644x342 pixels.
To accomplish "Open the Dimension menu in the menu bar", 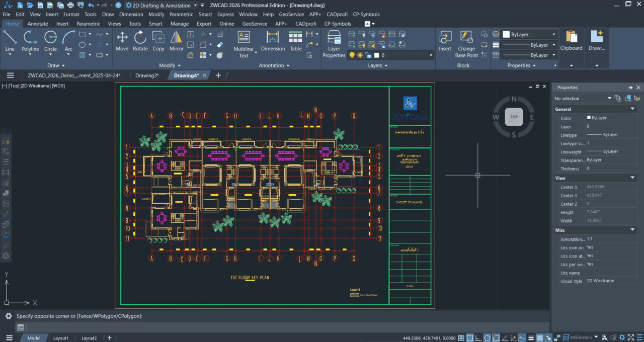I will tap(131, 14).
